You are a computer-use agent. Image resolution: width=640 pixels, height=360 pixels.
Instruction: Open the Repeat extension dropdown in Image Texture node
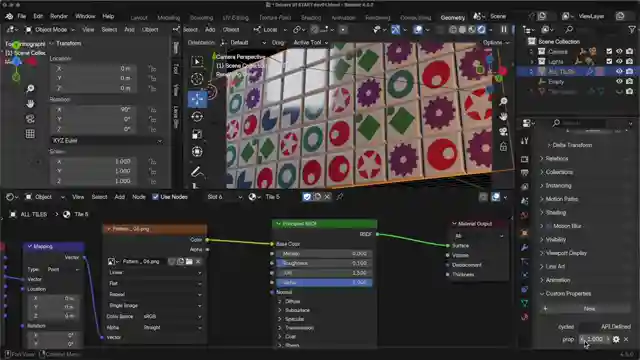point(155,294)
